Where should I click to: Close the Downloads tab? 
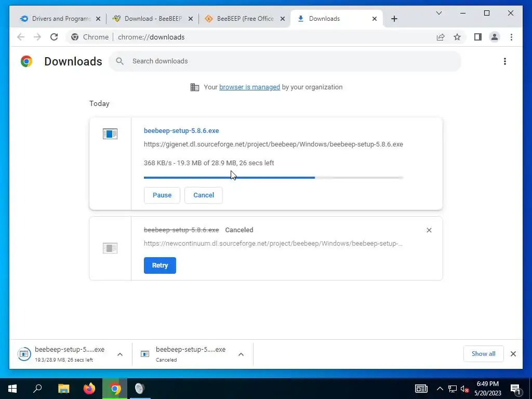(x=375, y=19)
